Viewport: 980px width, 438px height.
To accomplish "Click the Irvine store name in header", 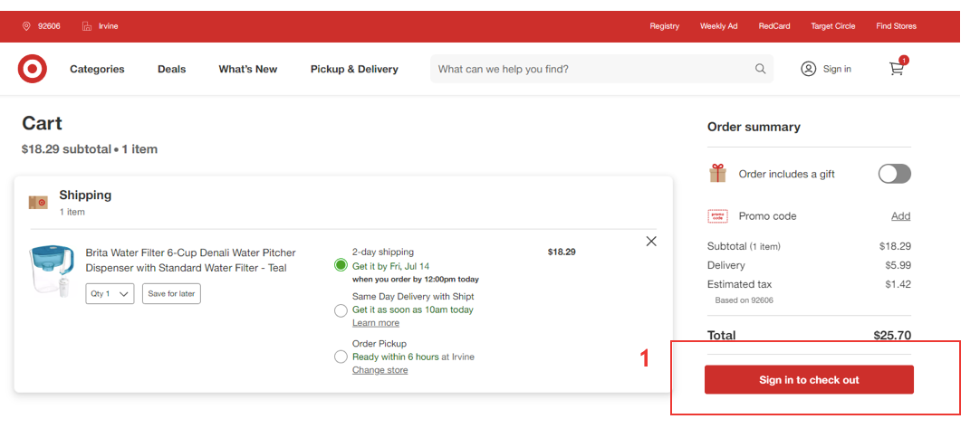I will (x=108, y=26).
